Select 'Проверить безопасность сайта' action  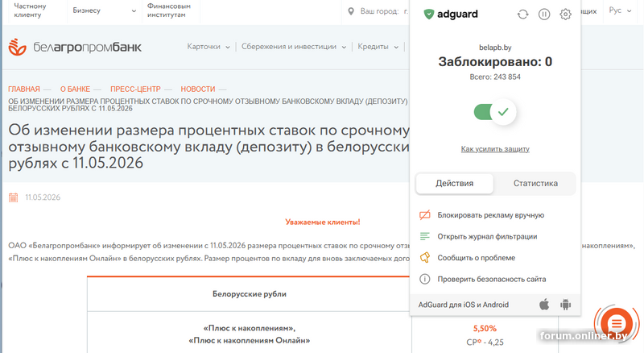click(492, 280)
